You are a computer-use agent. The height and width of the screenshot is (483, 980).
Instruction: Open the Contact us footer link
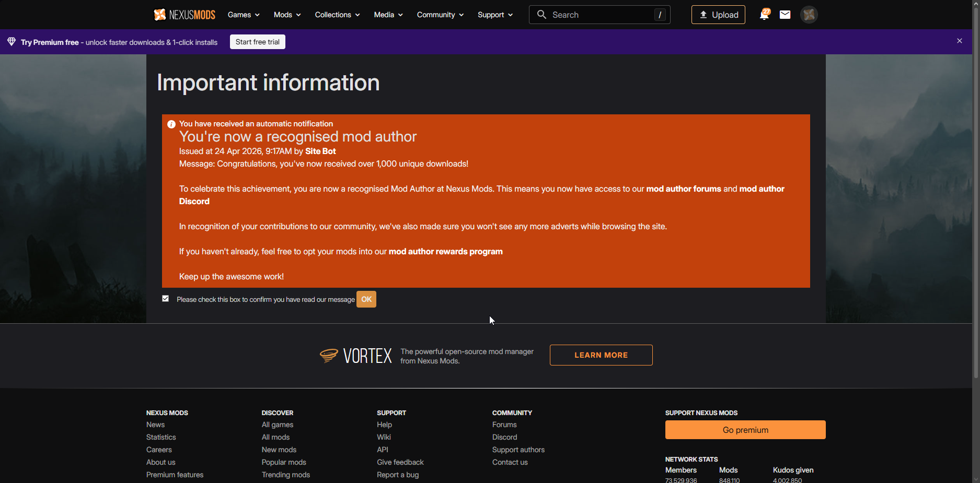(x=510, y=462)
